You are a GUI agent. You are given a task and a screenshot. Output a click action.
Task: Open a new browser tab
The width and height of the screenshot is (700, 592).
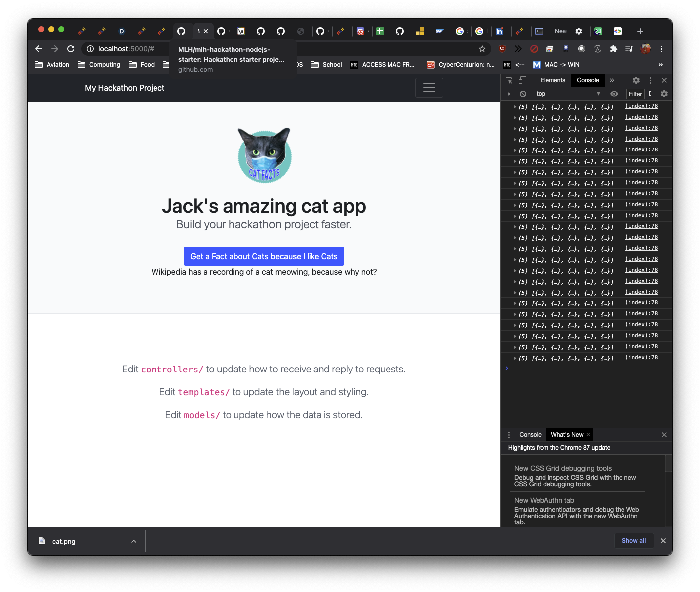coord(640,31)
